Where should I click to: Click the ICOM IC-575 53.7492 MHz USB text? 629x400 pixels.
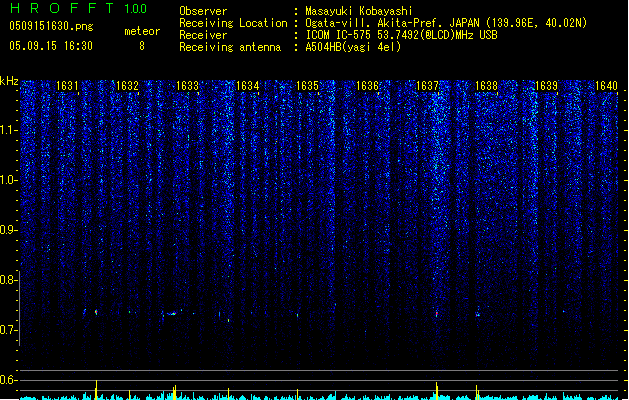click(x=402, y=35)
